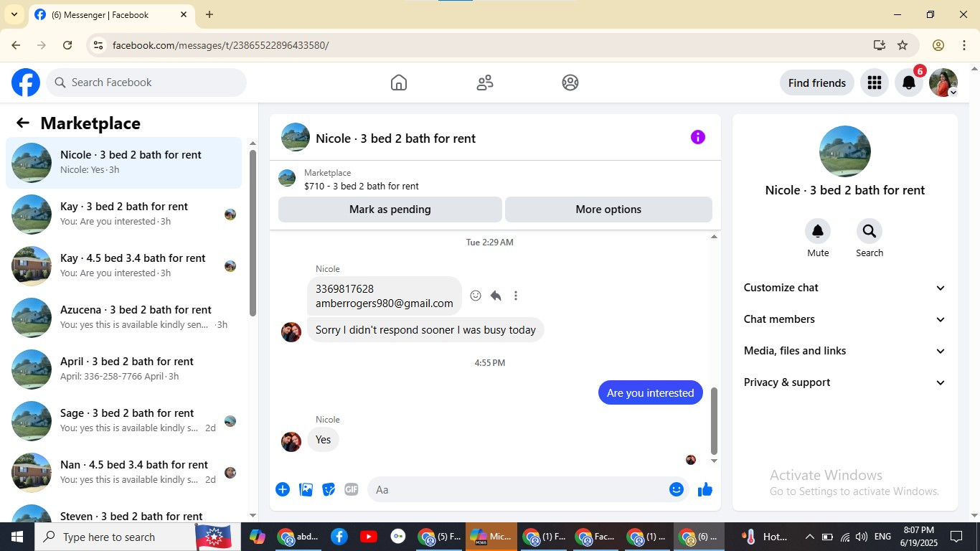Open chat Kay · 3 bed 2 bath for rent
The width and height of the screenshot is (980, 551).
click(123, 215)
